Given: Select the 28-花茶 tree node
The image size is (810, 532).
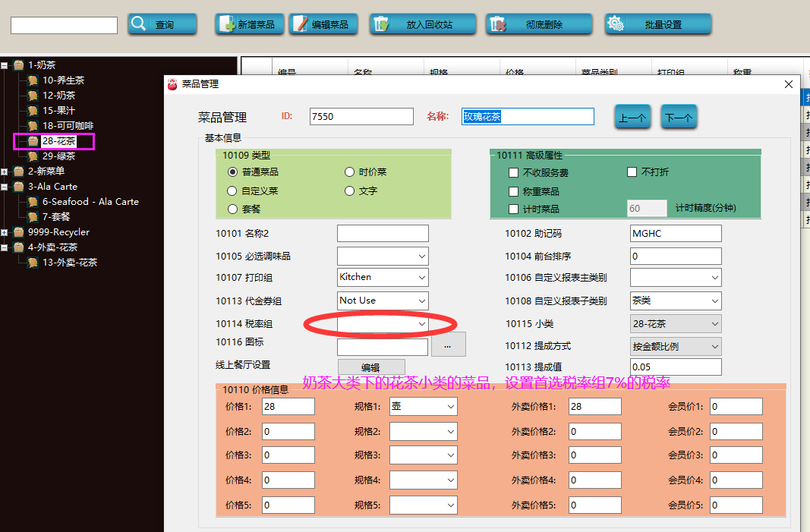Looking at the screenshot, I should click(x=59, y=141).
